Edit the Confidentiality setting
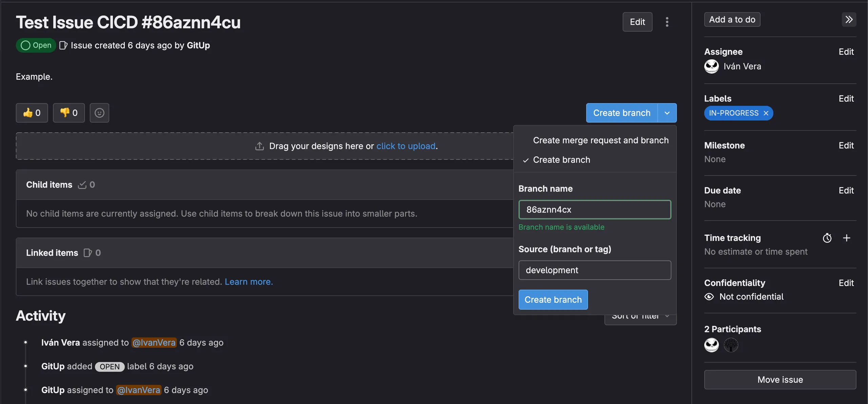 tap(846, 283)
